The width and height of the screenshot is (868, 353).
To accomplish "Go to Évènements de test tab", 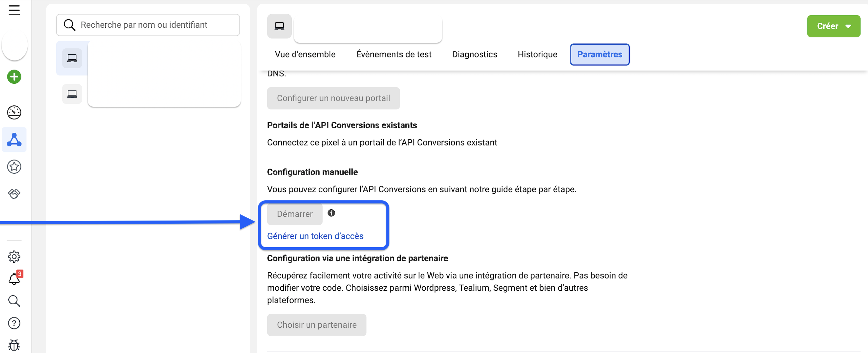I will pos(394,55).
